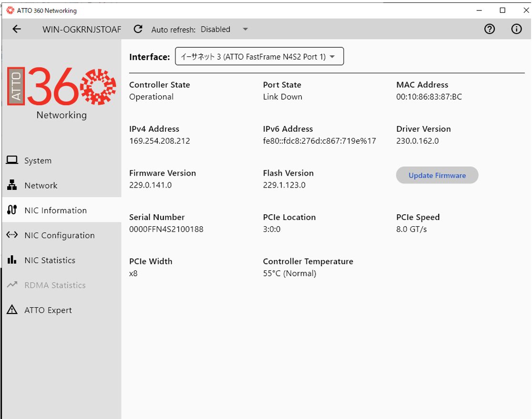Viewport: 532px width, 419px height.
Task: Select the NIC Information page
Action: (61, 210)
